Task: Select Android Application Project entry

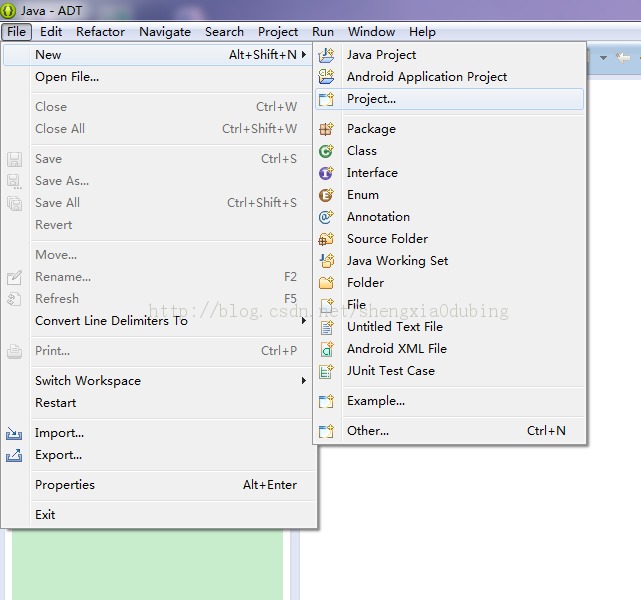Action: tap(450, 77)
